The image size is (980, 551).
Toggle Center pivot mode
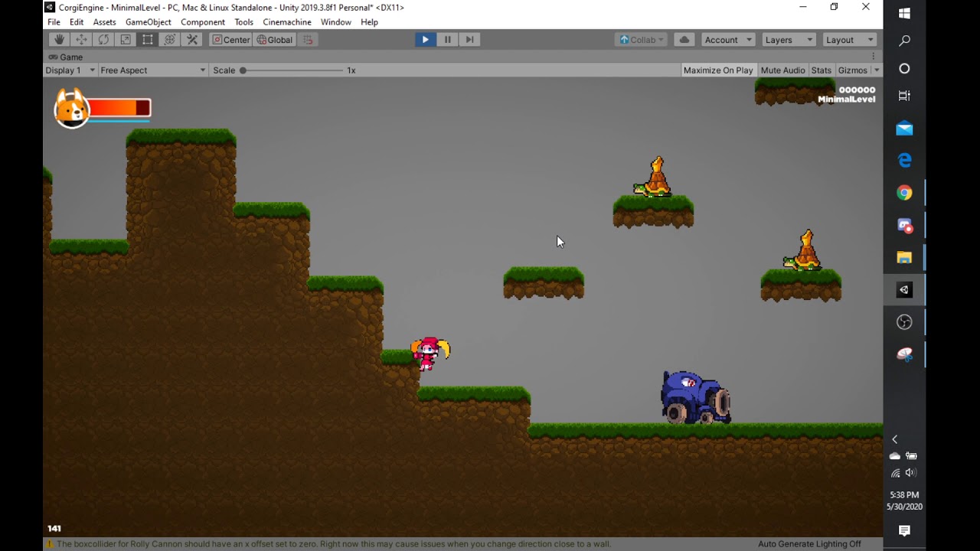coord(231,40)
